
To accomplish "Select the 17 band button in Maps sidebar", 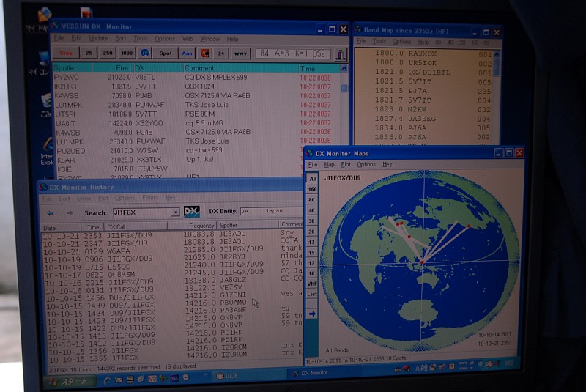I will click(312, 242).
